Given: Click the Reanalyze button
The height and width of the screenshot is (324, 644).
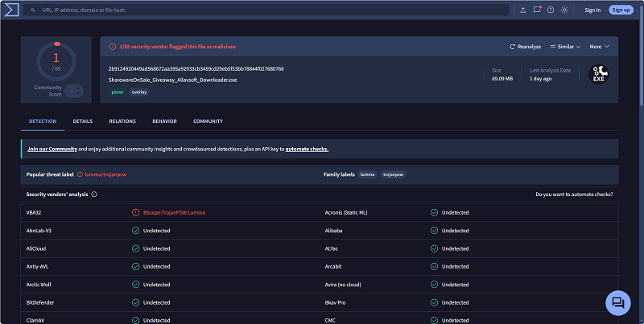Looking at the screenshot, I should click(526, 47).
